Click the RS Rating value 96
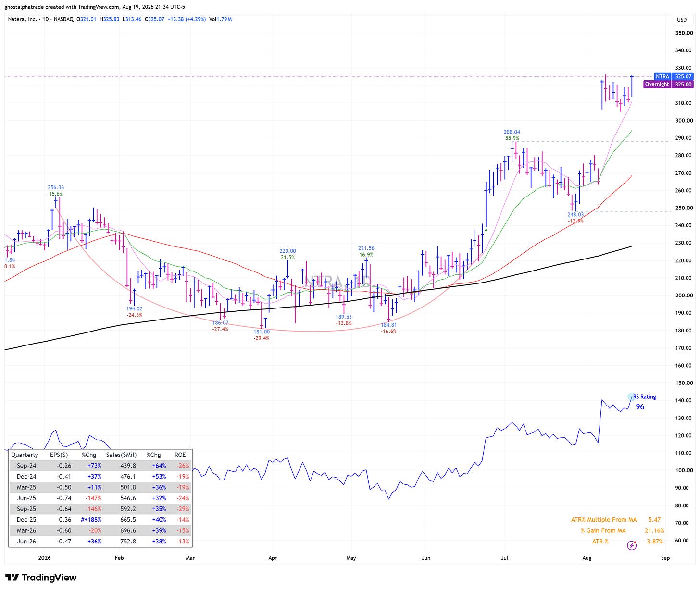This screenshot has width=700, height=591. point(640,407)
